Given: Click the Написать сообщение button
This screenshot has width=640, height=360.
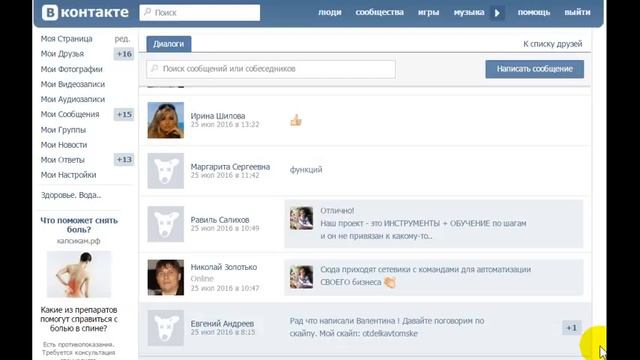Looking at the screenshot, I should pos(535,69).
